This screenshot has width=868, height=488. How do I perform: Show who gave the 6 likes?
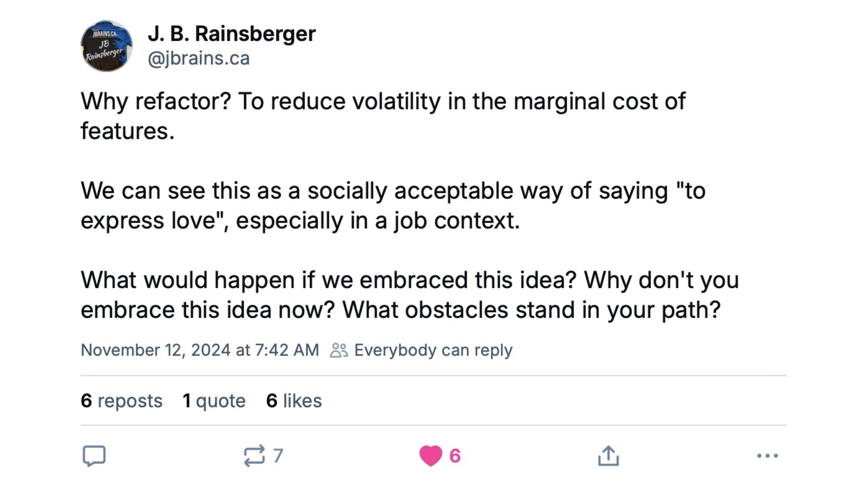294,401
